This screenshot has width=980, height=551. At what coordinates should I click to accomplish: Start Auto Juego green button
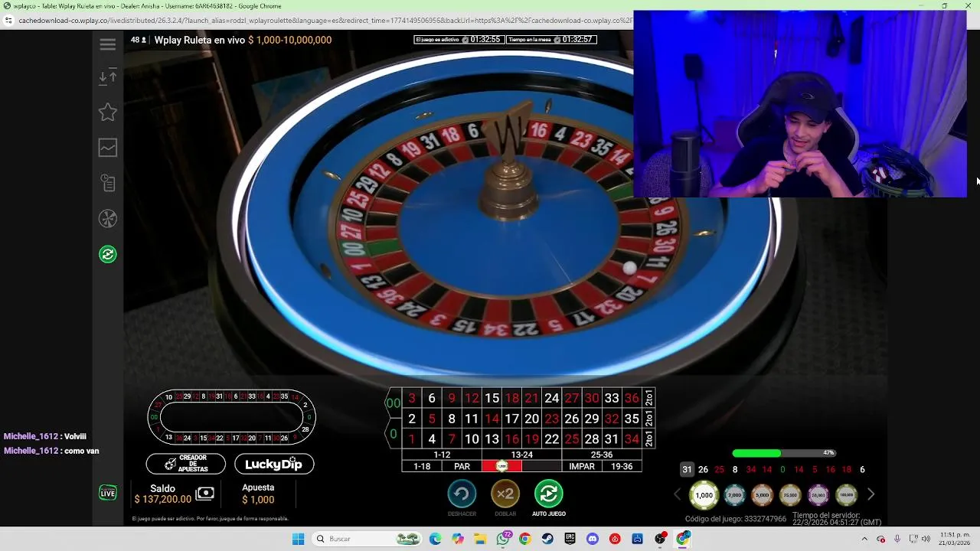tap(548, 494)
